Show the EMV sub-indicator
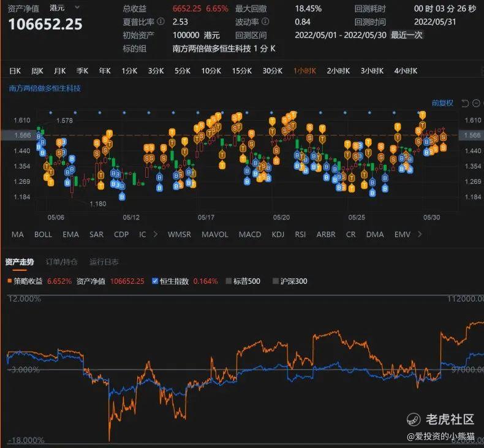Image resolution: width=484 pixels, height=448 pixels. pos(403,235)
